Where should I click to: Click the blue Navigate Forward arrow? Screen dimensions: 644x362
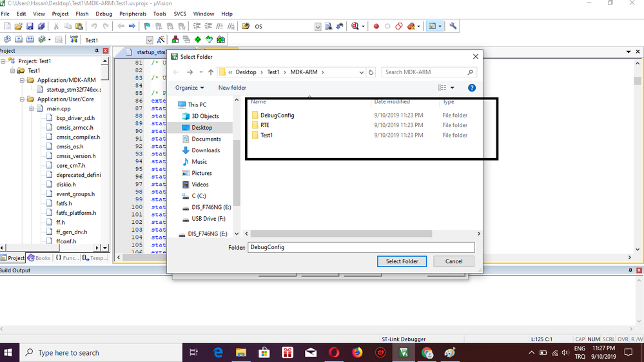pyautogui.click(x=132, y=26)
